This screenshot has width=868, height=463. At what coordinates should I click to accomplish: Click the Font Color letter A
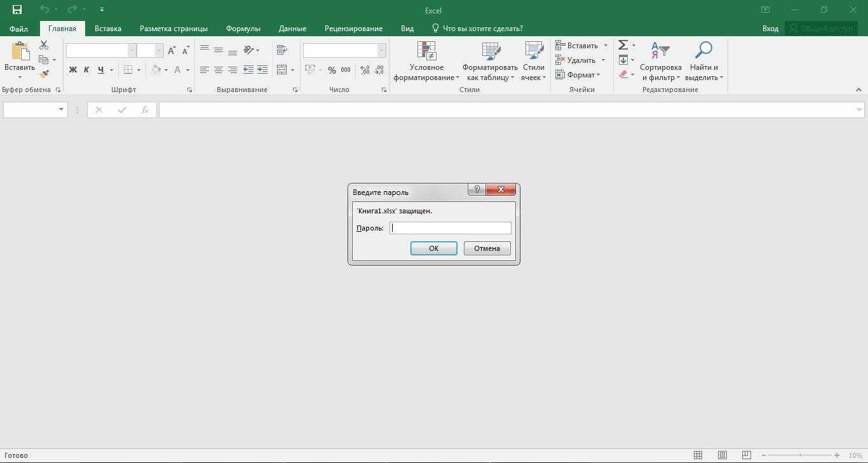178,70
